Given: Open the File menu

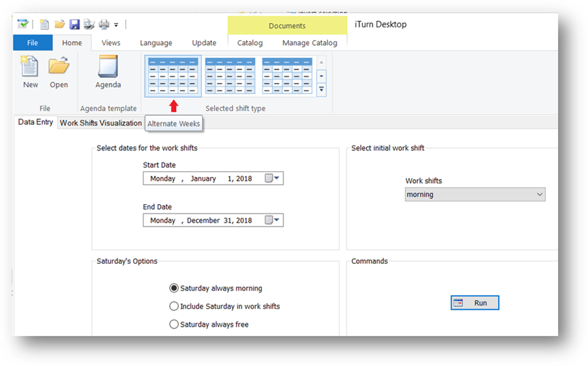Looking at the screenshot, I should pos(33,43).
